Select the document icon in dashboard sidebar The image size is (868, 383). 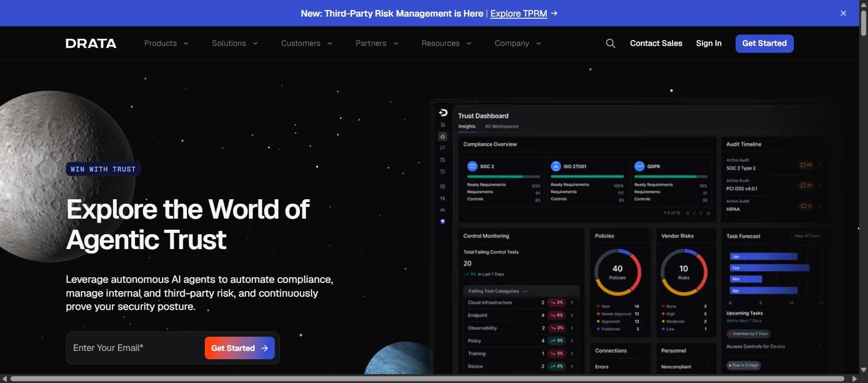tap(443, 125)
